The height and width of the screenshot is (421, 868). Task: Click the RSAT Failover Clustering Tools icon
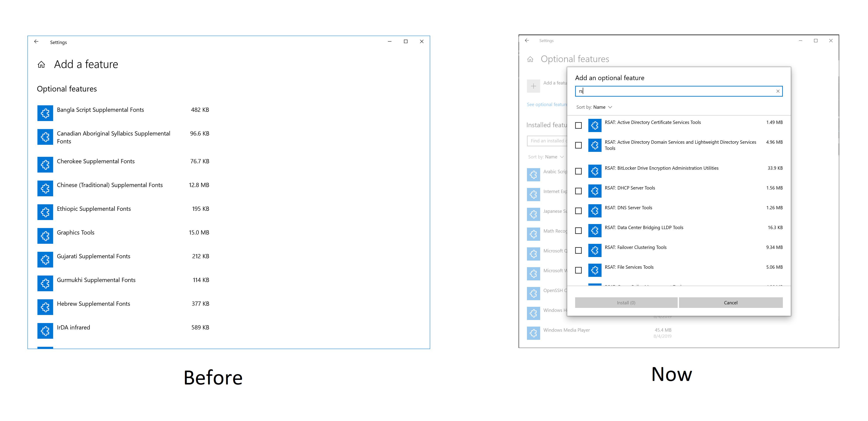595,250
